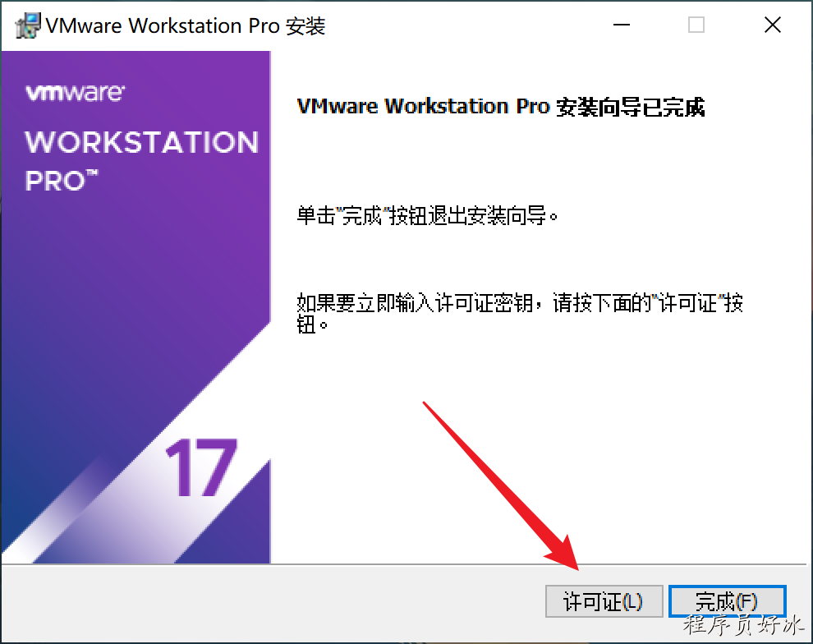
Task: Click the vmware logo on purple banner
Action: tap(76, 93)
